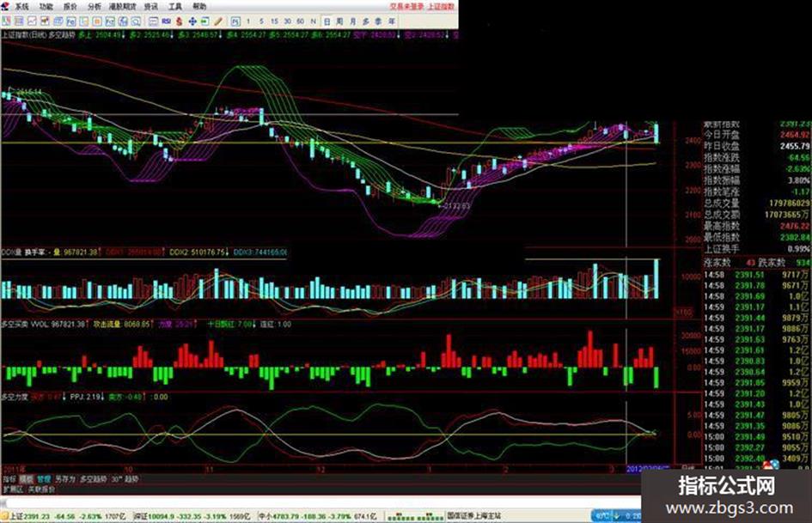
Task: Select the 月 monthly period button
Action: tap(352, 21)
